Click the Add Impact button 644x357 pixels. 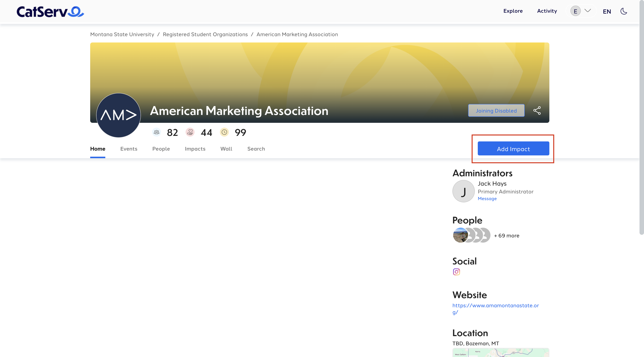[513, 149]
